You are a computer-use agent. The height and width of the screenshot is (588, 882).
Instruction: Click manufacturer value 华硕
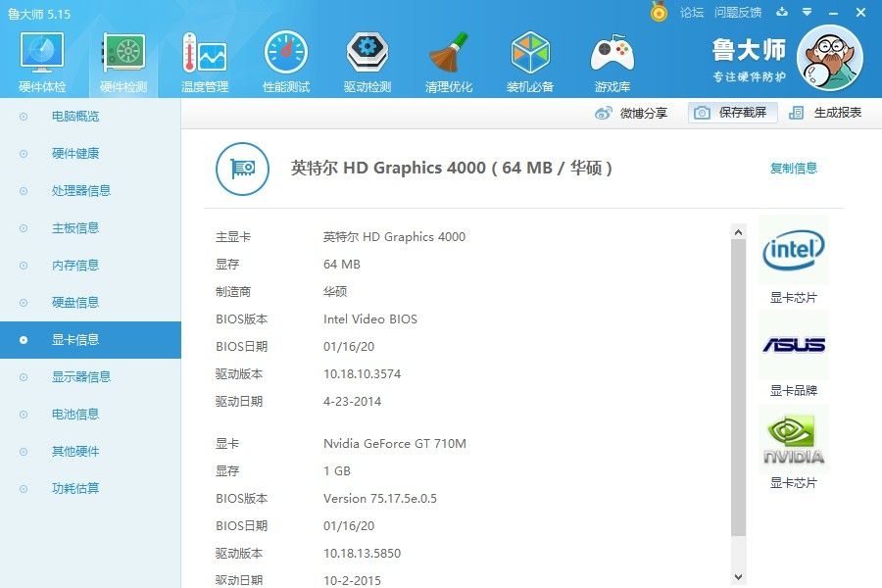[335, 291]
